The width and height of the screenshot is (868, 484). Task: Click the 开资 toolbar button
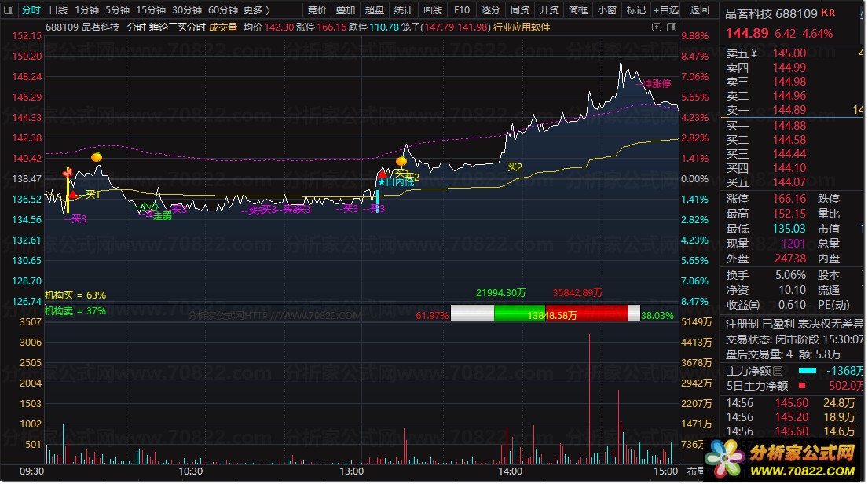point(548,10)
